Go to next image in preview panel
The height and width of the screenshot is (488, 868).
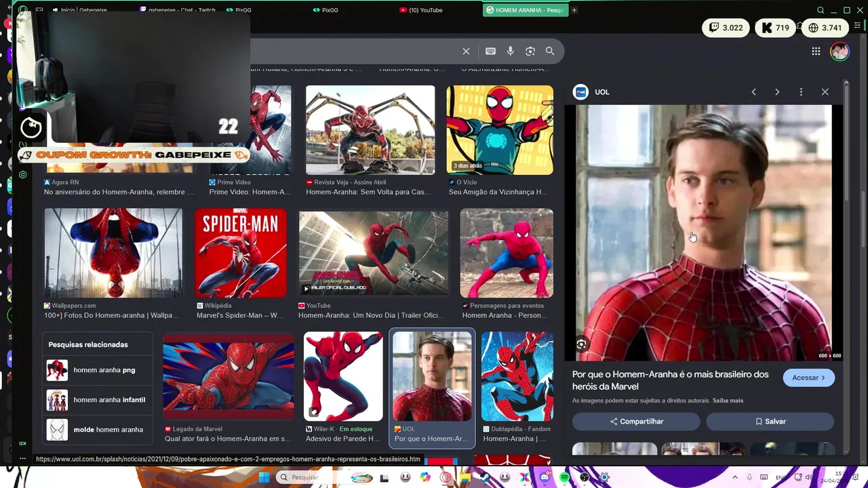click(777, 91)
